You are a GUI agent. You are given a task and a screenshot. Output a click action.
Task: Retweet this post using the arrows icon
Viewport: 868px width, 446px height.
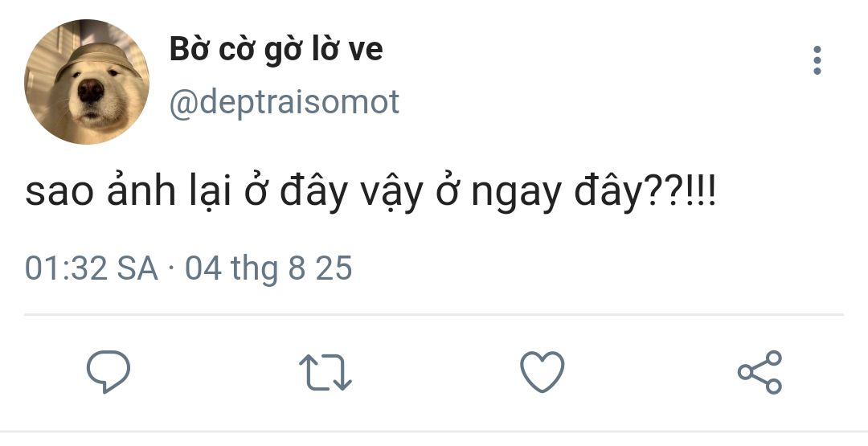325,373
